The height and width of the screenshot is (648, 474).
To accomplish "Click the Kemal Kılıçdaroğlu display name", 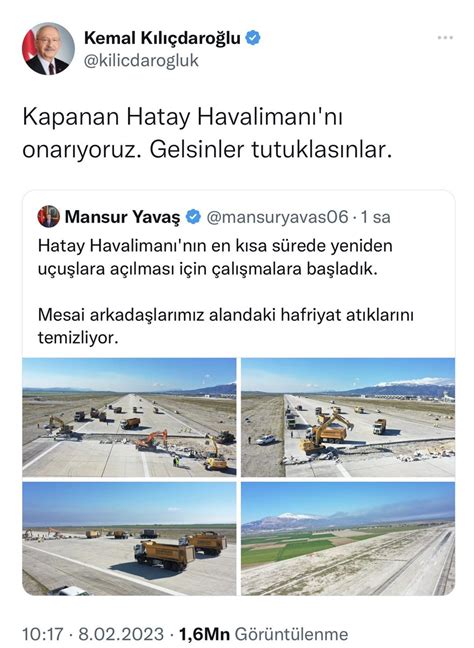I will pyautogui.click(x=162, y=38).
